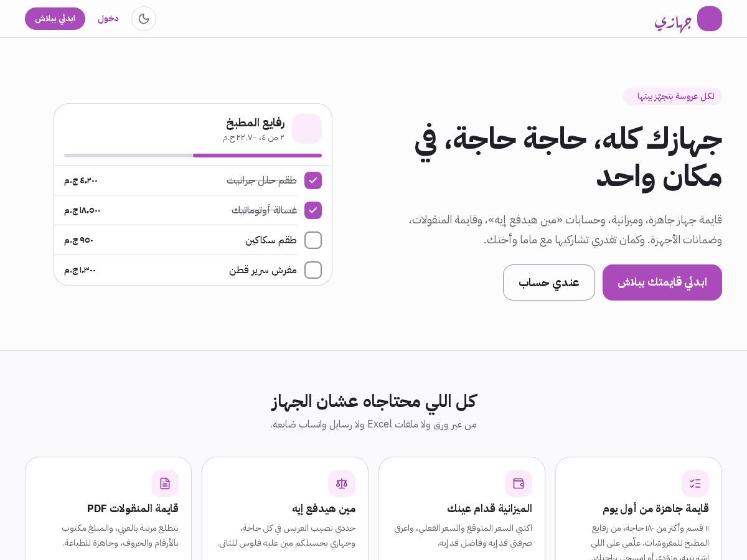747x560 pixels.
Task: Check مفرش سرير قطن checkbox
Action: point(313,270)
